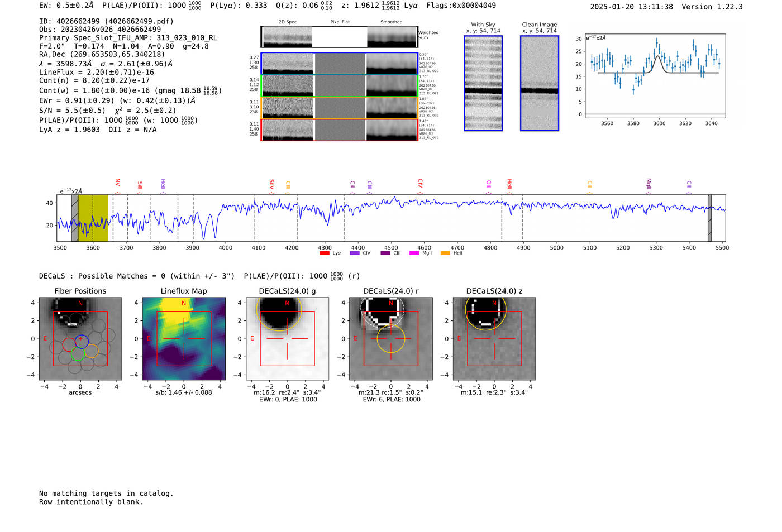Image resolution: width=782 pixels, height=532 pixels.
Task: Click the CIV line marker label
Action: pos(421,183)
